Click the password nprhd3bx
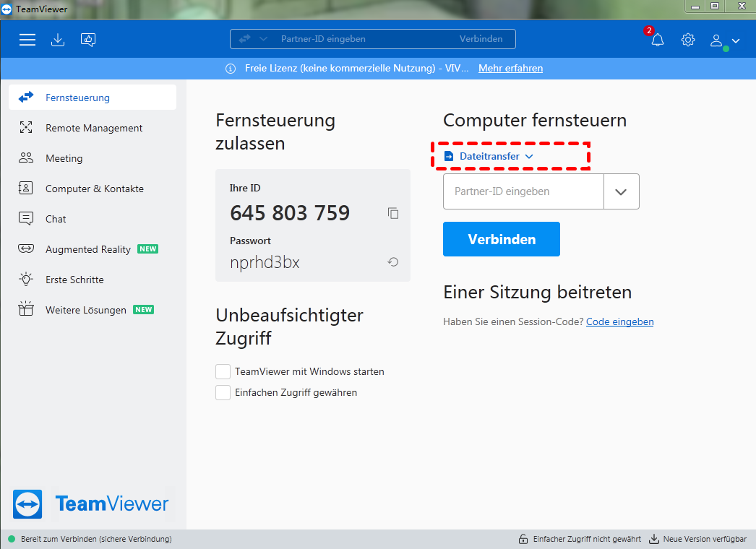The width and height of the screenshot is (756, 549). pos(265,263)
